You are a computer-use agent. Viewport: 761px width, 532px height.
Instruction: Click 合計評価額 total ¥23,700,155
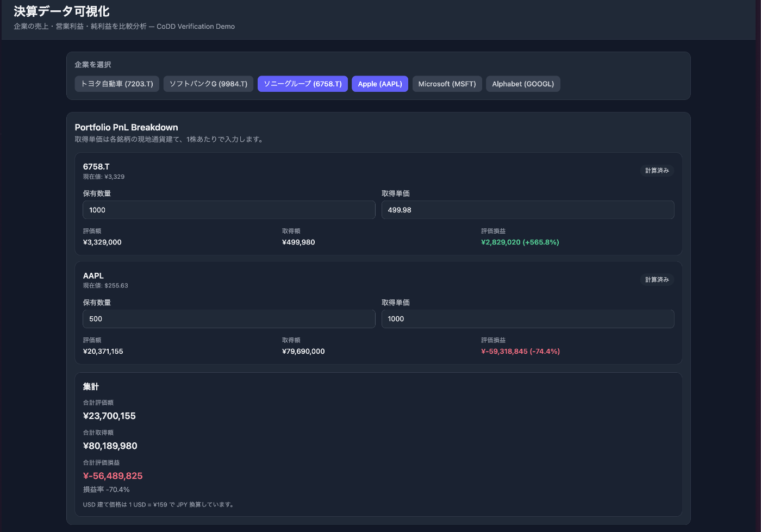point(109,416)
